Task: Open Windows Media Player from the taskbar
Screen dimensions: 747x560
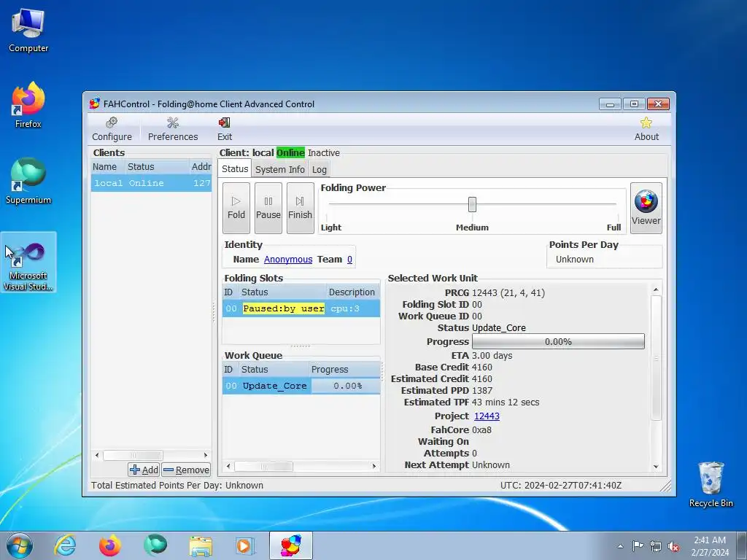Action: pyautogui.click(x=246, y=545)
